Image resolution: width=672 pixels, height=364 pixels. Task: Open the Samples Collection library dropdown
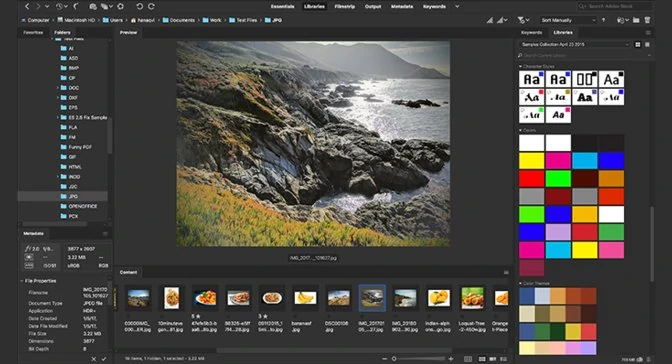[x=575, y=45]
